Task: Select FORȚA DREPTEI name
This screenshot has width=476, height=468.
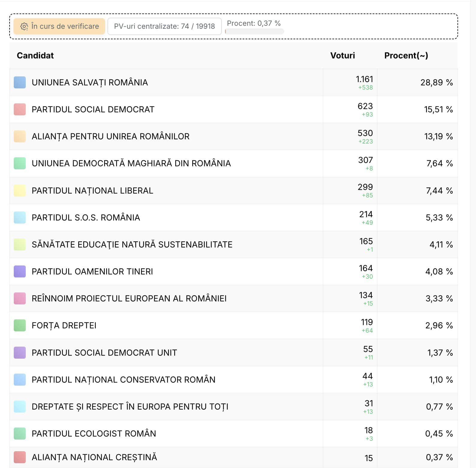Action: tap(64, 325)
